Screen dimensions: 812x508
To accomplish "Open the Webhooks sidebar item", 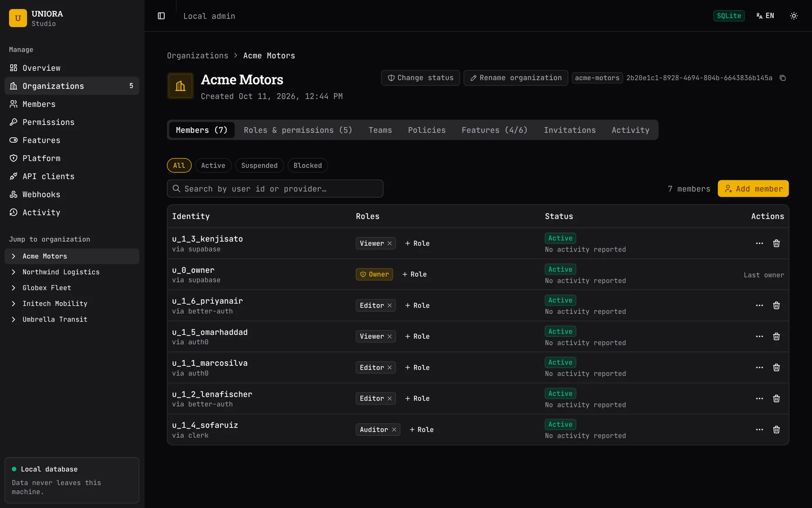I will click(72, 194).
